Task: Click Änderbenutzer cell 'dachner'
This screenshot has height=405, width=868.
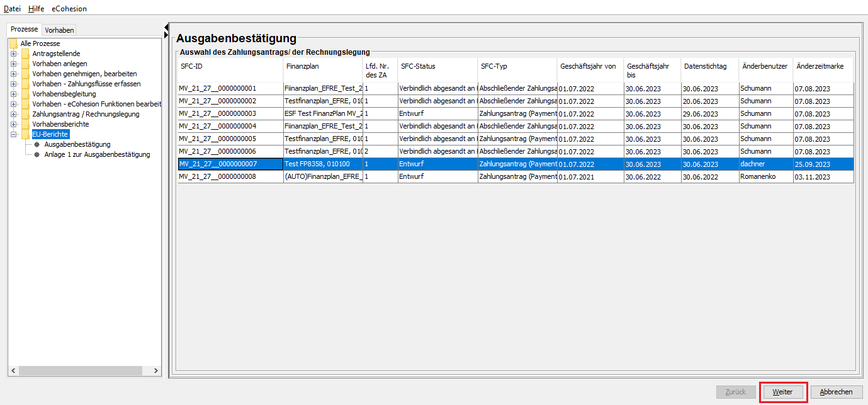Action: tap(765, 164)
